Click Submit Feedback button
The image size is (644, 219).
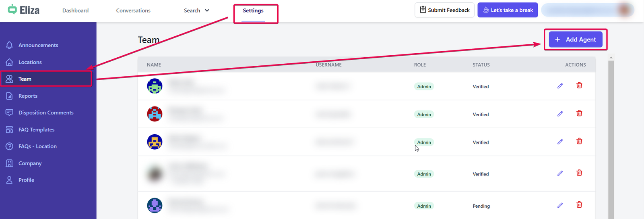[444, 10]
